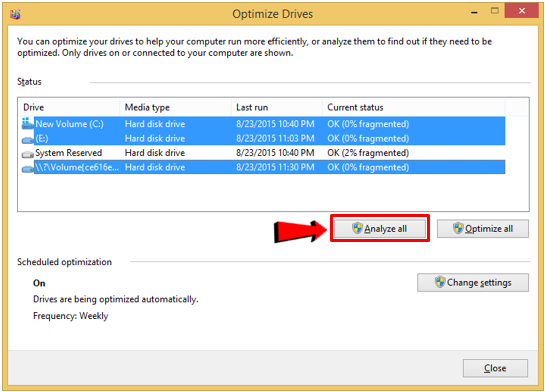Click Hard disk drive cell for System Reserved
545x392 pixels.
click(155, 153)
